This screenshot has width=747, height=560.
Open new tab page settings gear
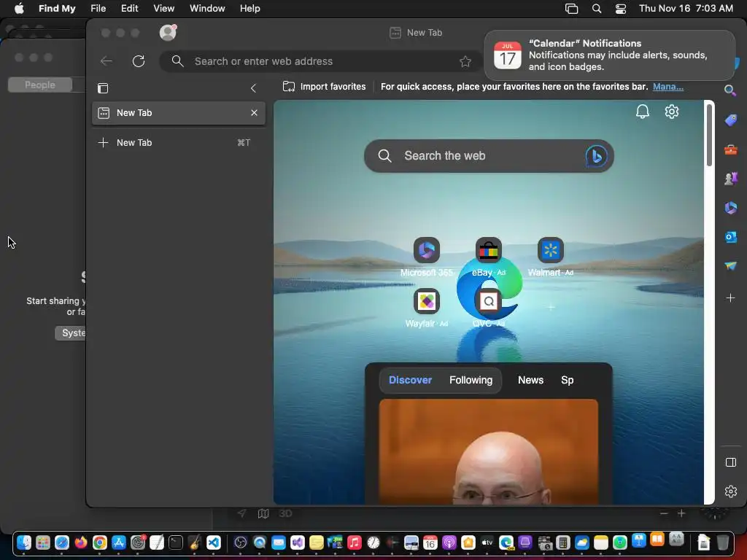click(672, 112)
